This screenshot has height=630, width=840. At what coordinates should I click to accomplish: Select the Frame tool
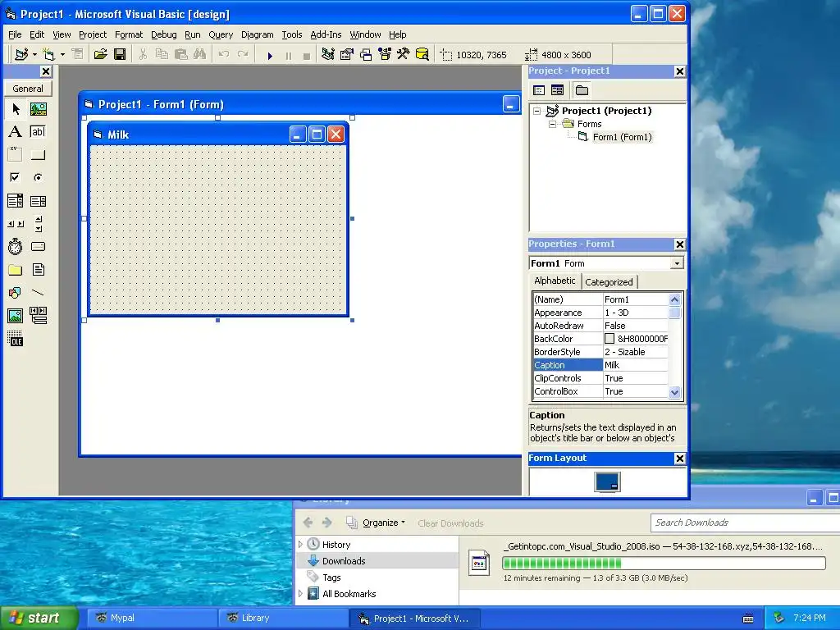pyautogui.click(x=16, y=155)
